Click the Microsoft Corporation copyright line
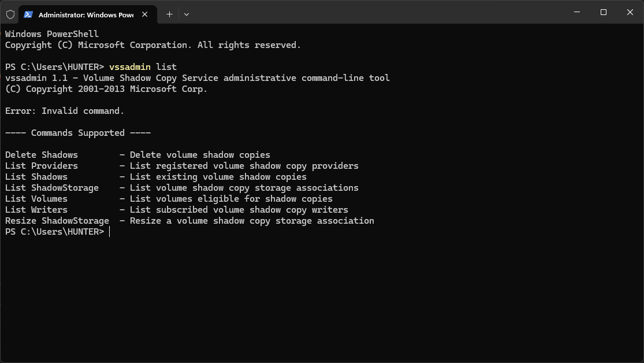The width and height of the screenshot is (644, 363). (x=153, y=45)
